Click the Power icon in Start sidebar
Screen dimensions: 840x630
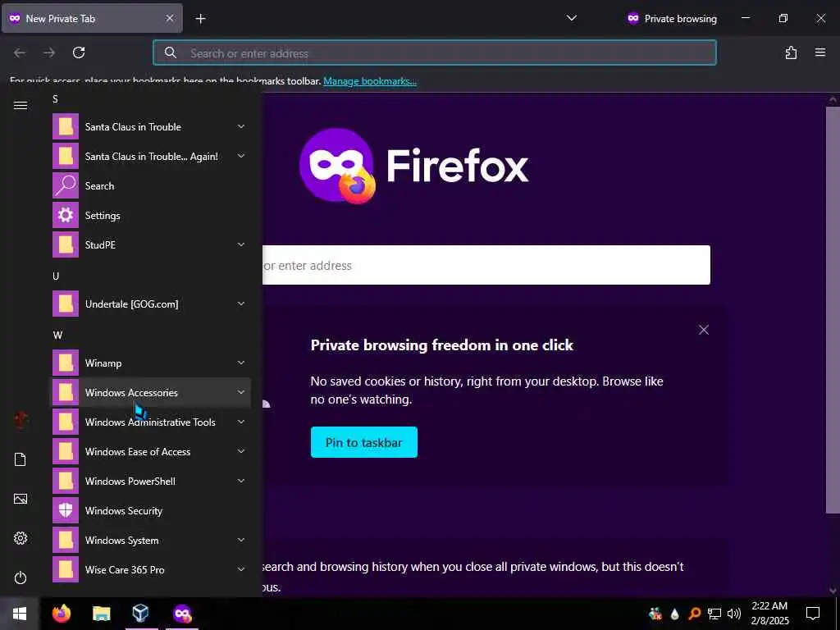click(21, 578)
